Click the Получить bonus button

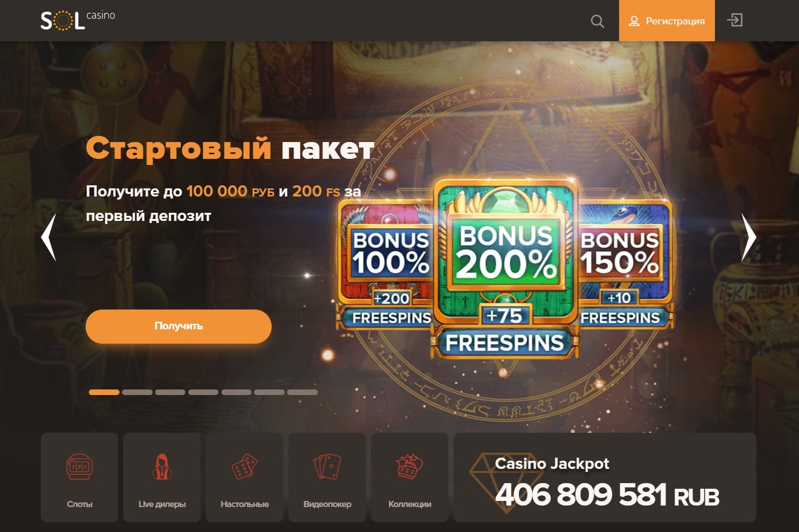point(178,326)
